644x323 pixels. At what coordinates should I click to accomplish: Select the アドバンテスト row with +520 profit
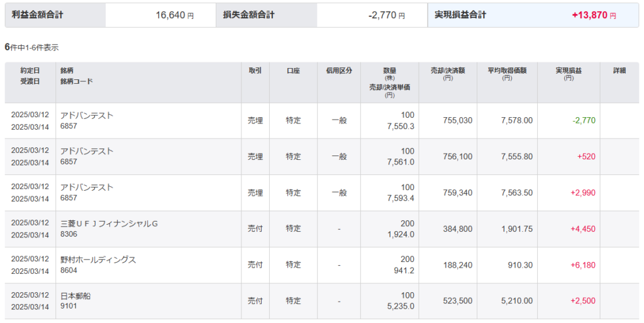[321, 157]
